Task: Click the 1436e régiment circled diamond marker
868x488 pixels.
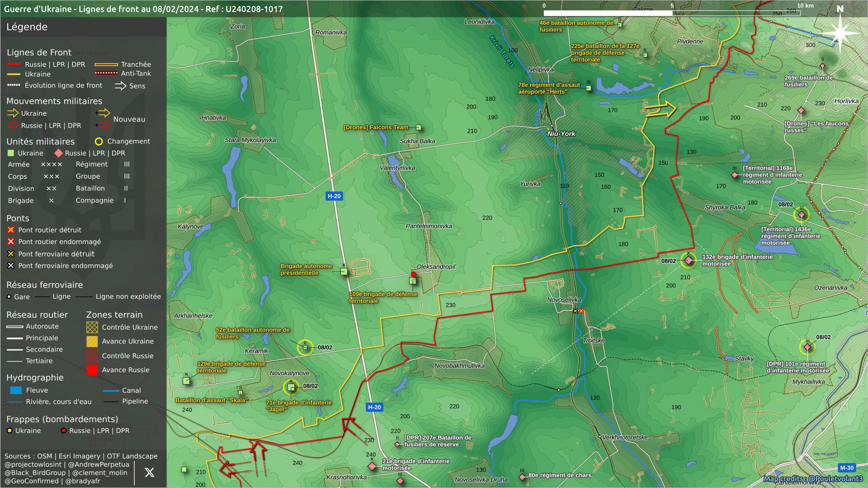Action: (802, 215)
